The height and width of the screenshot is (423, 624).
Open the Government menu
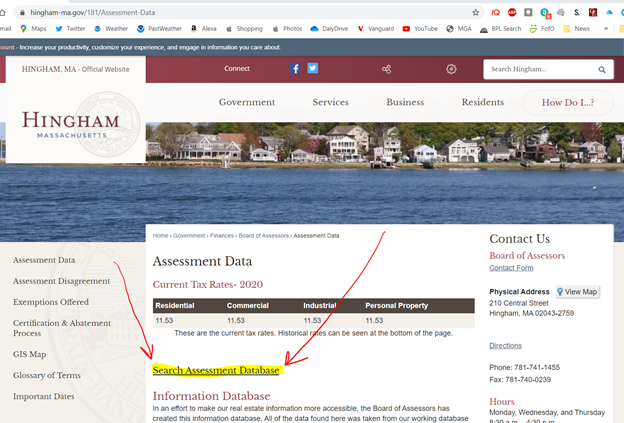(246, 103)
